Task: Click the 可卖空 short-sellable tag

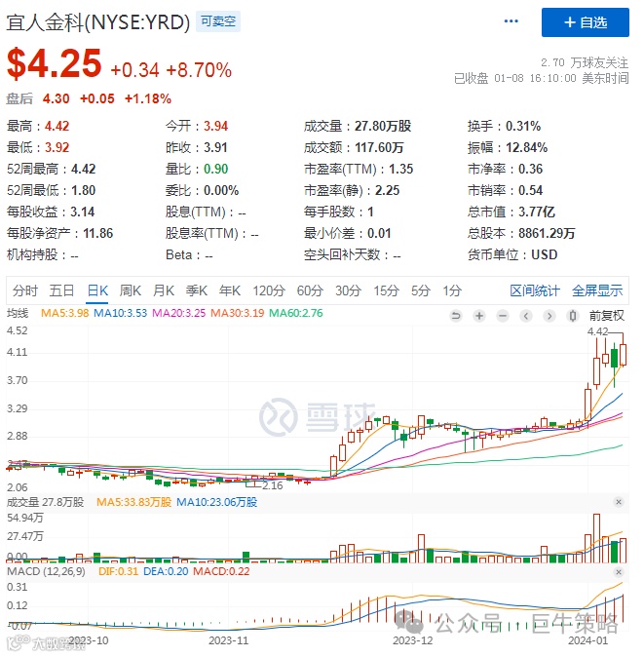Action: coord(218,21)
